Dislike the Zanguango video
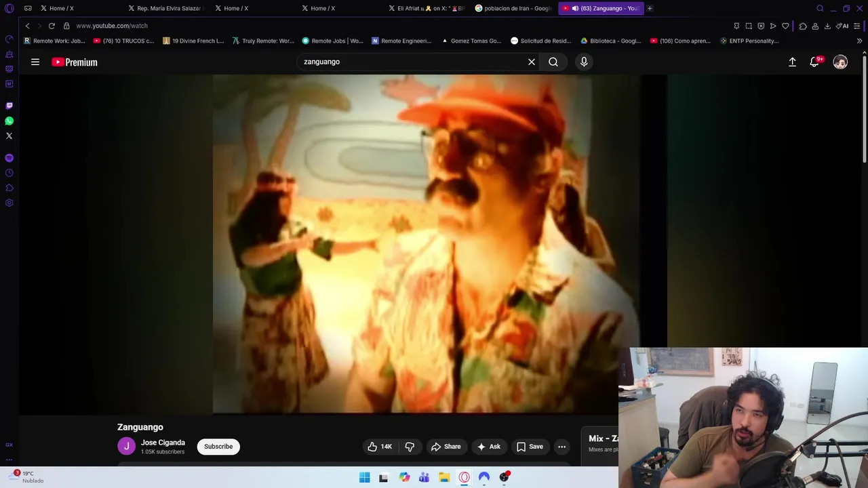The width and height of the screenshot is (868, 488). (410, 447)
